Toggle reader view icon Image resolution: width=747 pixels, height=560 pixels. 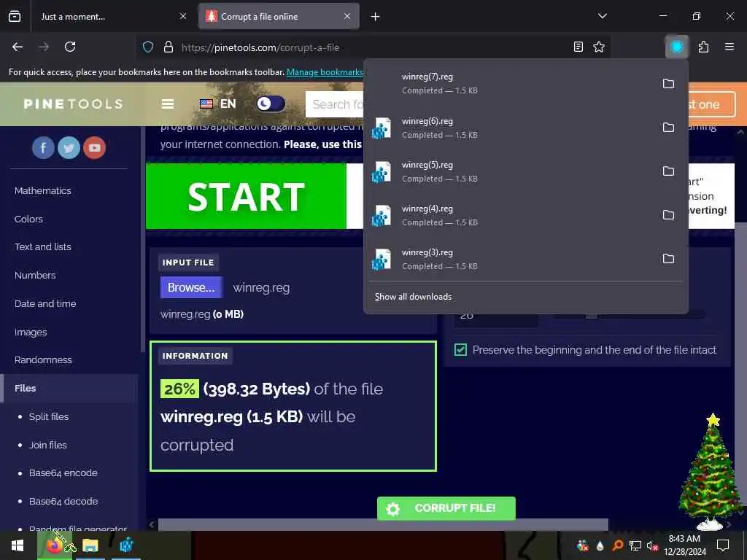pos(578,47)
